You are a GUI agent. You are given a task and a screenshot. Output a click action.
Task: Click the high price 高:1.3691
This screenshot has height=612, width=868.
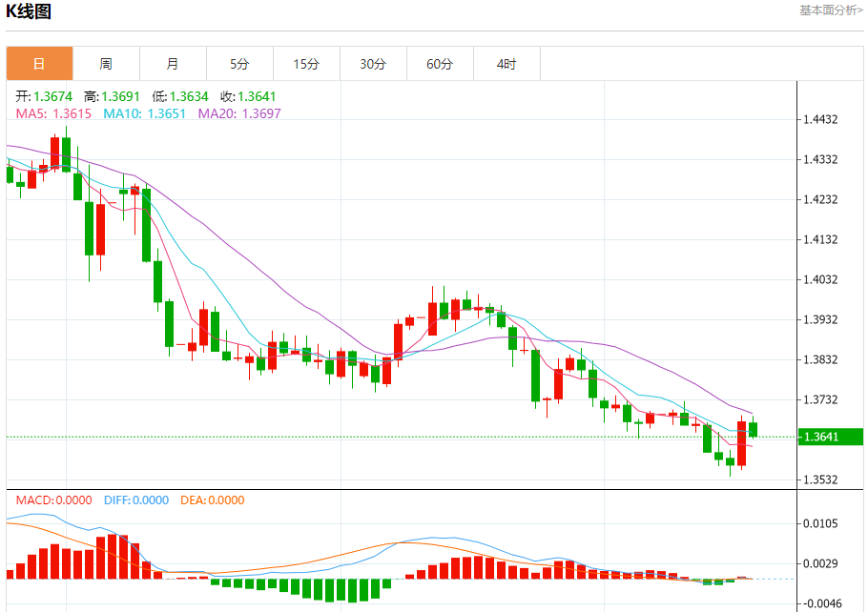pyautogui.click(x=112, y=96)
